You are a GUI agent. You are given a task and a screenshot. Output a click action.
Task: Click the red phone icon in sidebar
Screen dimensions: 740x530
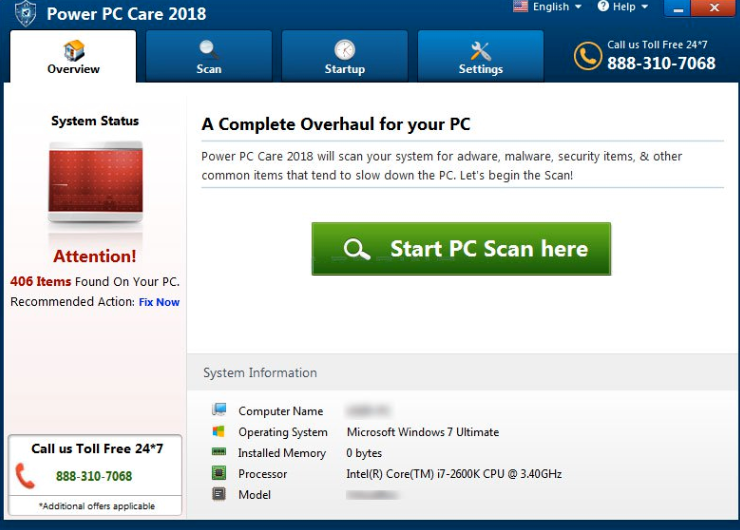[25, 476]
